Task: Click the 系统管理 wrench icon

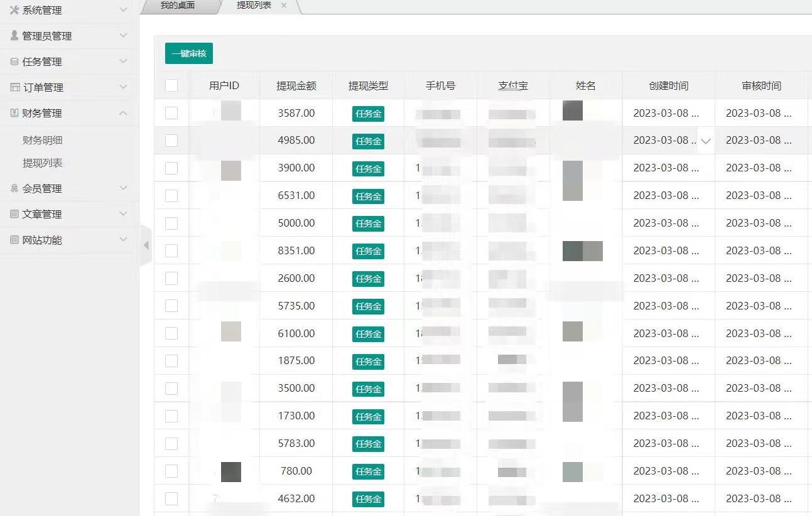Action: click(14, 10)
